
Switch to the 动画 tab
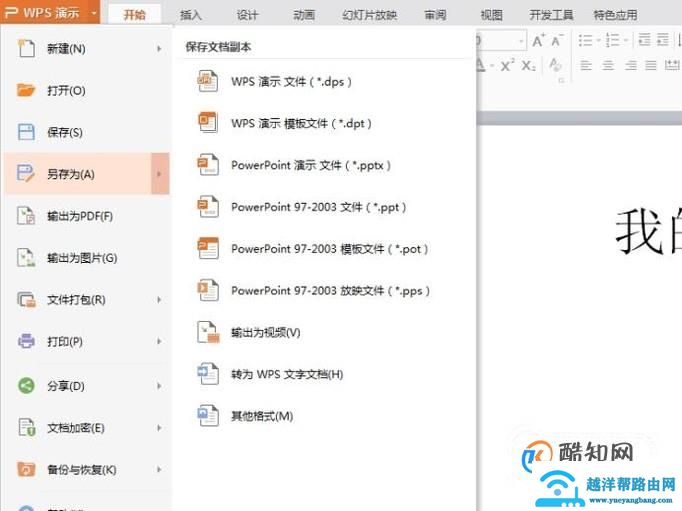[304, 15]
